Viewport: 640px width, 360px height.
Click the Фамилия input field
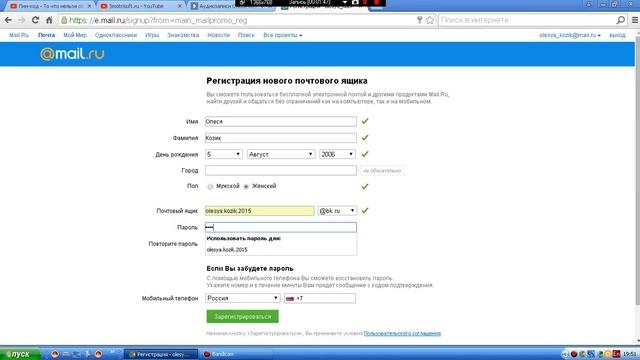coord(281,138)
